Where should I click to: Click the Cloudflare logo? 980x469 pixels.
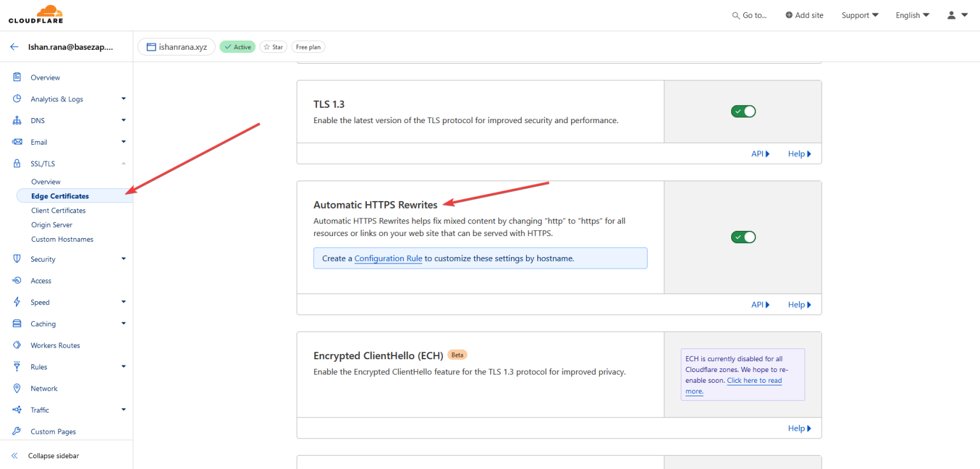[35, 14]
